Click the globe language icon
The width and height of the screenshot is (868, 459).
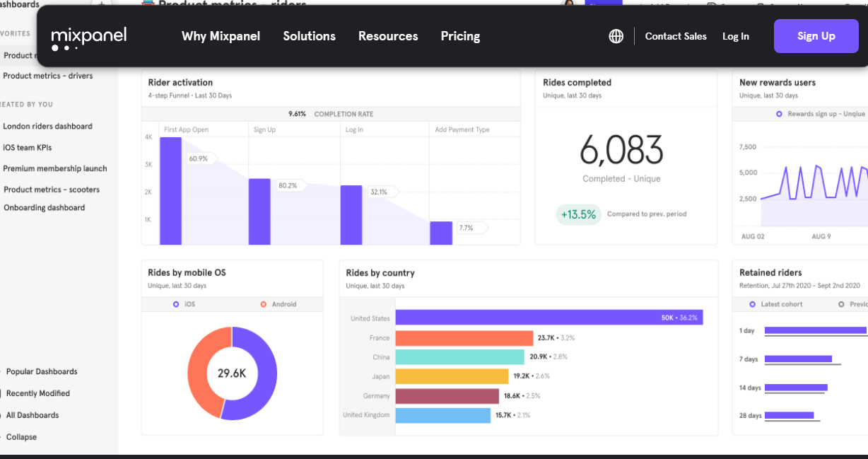616,36
